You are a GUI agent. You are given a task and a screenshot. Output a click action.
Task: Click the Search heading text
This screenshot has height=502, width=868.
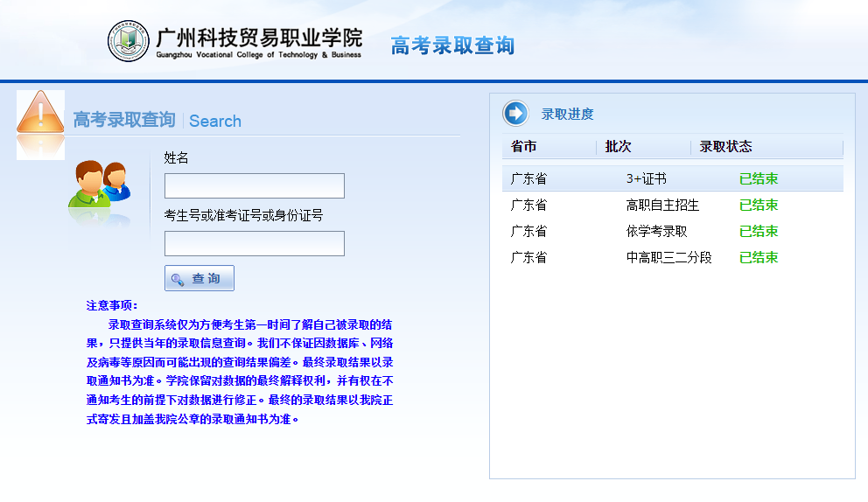pyautogui.click(x=215, y=122)
